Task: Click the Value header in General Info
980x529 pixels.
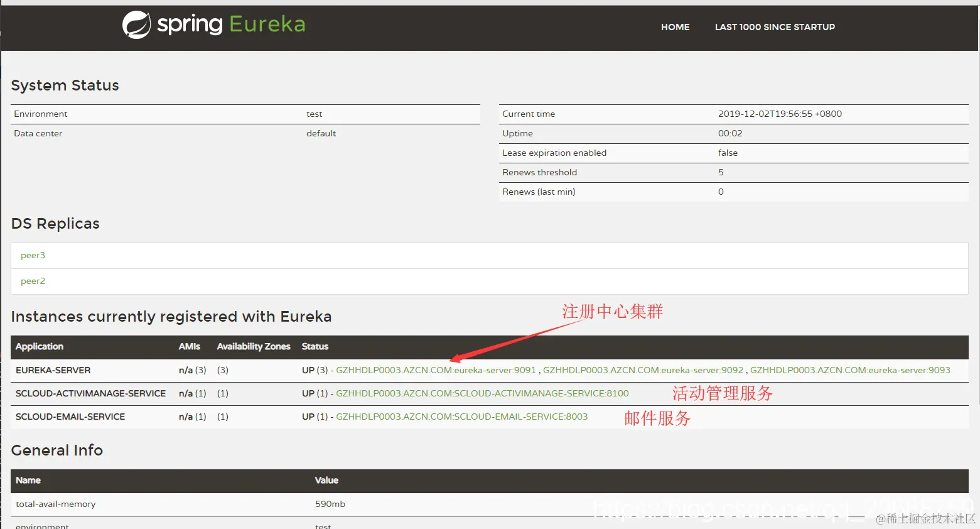Action: tap(326, 480)
